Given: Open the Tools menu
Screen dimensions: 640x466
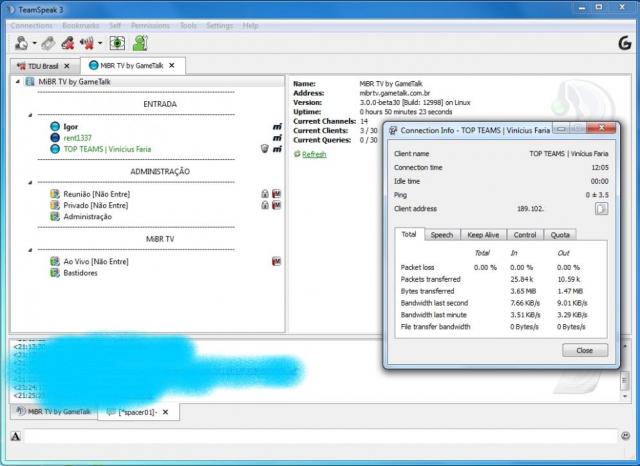Looking at the screenshot, I should 188,26.
